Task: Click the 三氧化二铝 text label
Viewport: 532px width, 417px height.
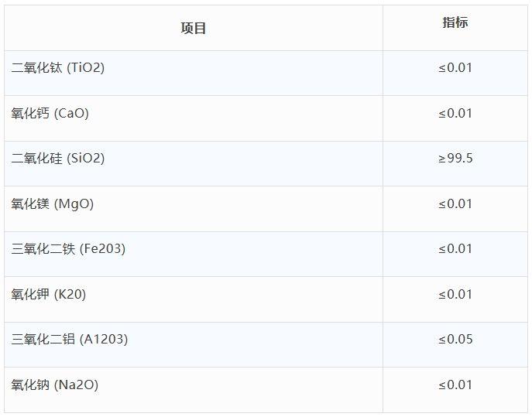Action: click(x=43, y=340)
